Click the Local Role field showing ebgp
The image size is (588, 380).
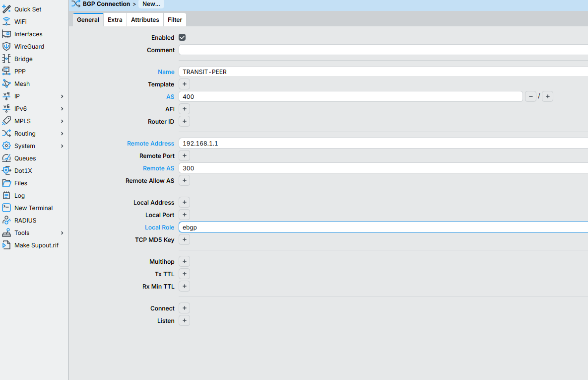(x=383, y=227)
